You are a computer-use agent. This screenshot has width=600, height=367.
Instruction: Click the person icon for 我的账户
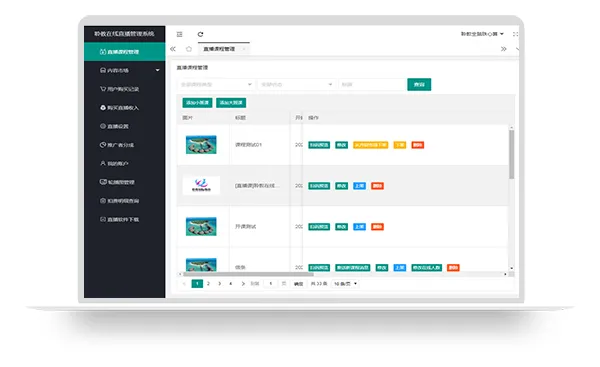click(103, 163)
